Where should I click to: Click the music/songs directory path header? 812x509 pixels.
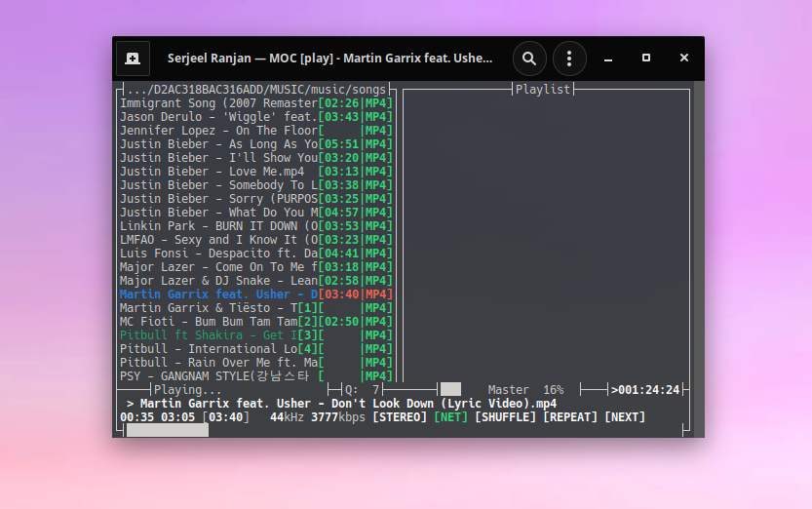pyautogui.click(x=256, y=90)
